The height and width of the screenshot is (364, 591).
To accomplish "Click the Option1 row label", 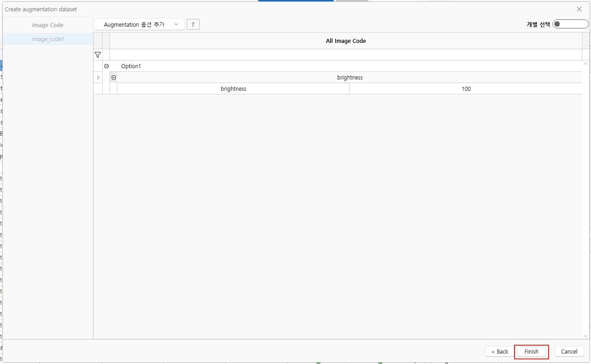I will pyautogui.click(x=131, y=66).
